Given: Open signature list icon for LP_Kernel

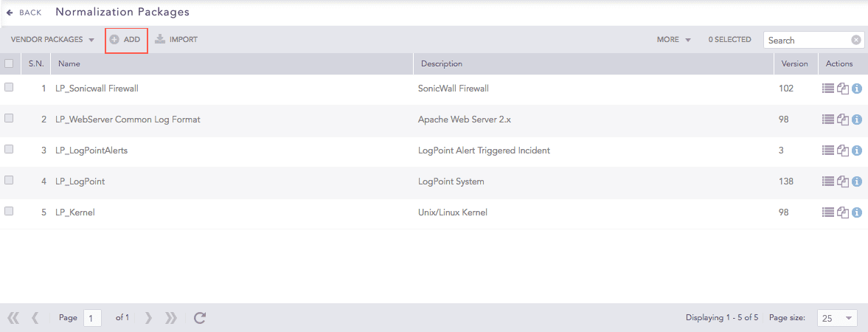Looking at the screenshot, I should pos(828,212).
